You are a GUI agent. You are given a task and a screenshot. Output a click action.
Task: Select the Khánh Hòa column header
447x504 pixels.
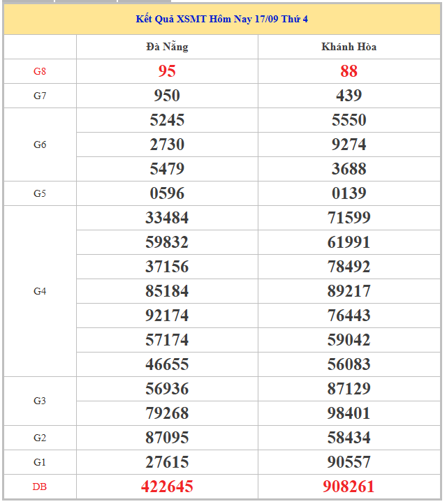349,47
